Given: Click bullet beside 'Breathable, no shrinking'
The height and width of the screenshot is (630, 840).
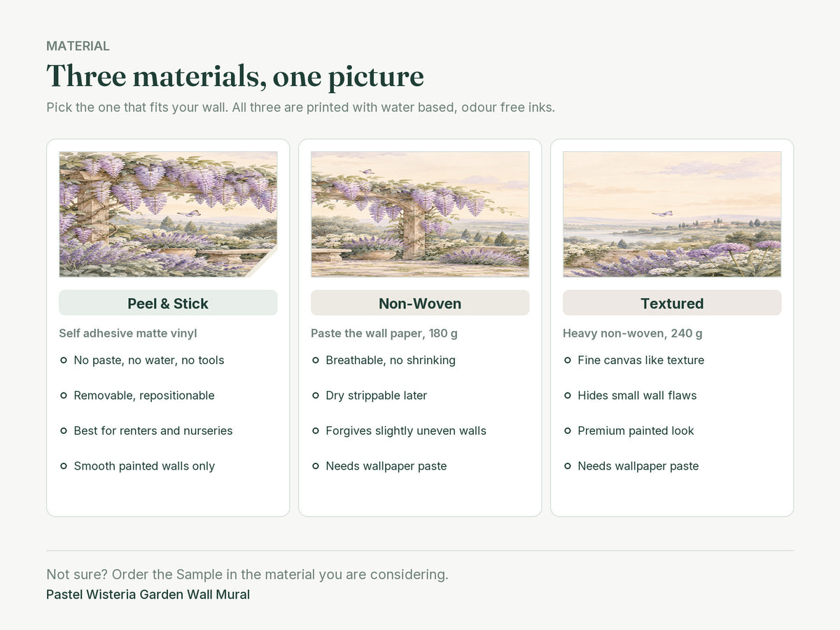Looking at the screenshot, I should pos(316,360).
